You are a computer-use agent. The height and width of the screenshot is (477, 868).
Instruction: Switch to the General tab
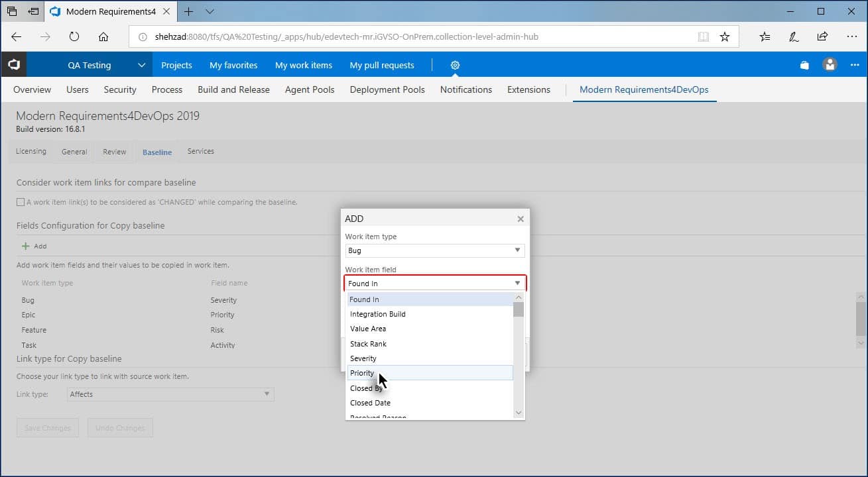[x=74, y=152]
